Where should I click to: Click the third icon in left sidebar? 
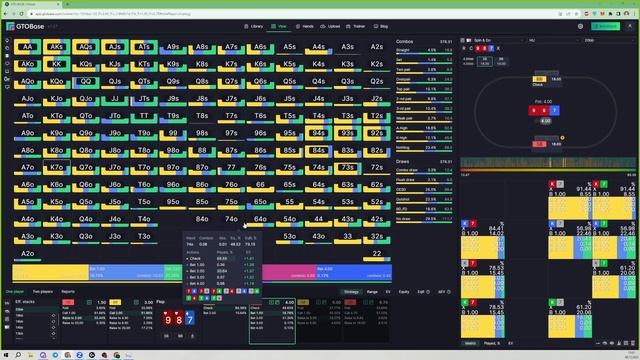7,56
